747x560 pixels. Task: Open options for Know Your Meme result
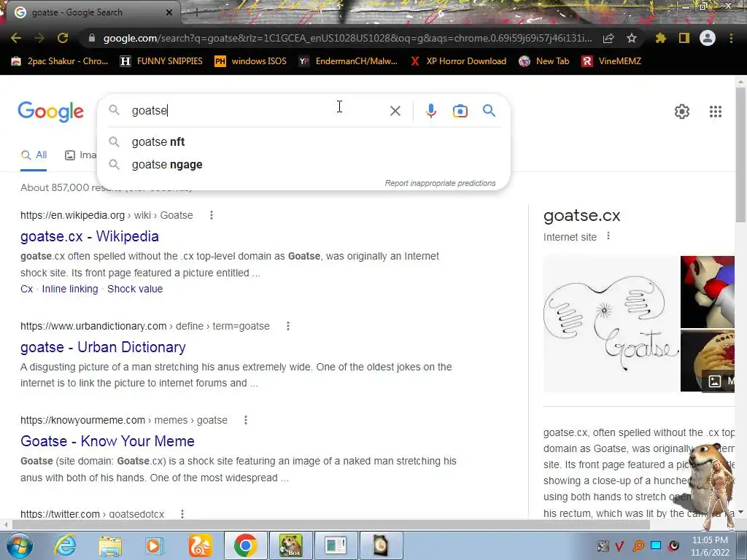pyautogui.click(x=246, y=420)
